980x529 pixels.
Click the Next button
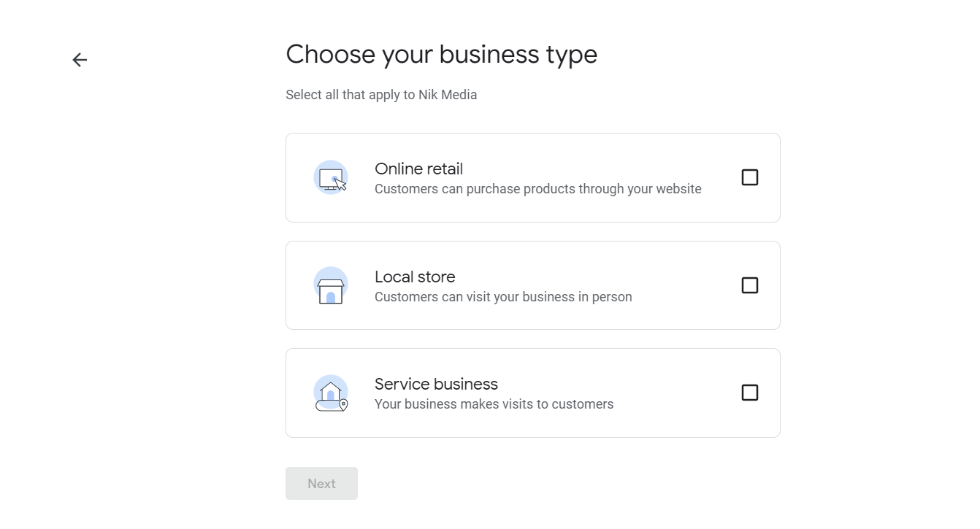pos(321,483)
